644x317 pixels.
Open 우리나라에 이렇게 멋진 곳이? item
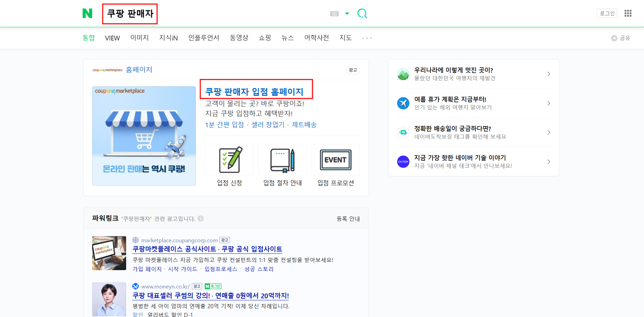coord(454,70)
